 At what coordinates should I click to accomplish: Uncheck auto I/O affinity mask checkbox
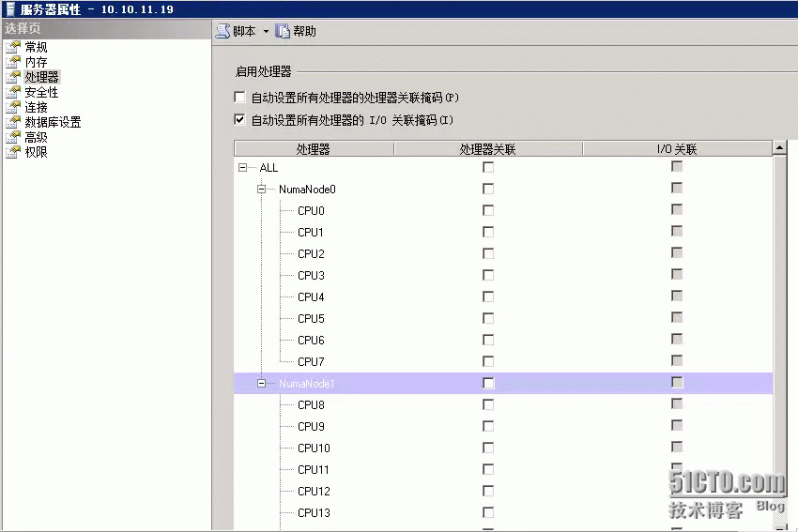pos(239,119)
